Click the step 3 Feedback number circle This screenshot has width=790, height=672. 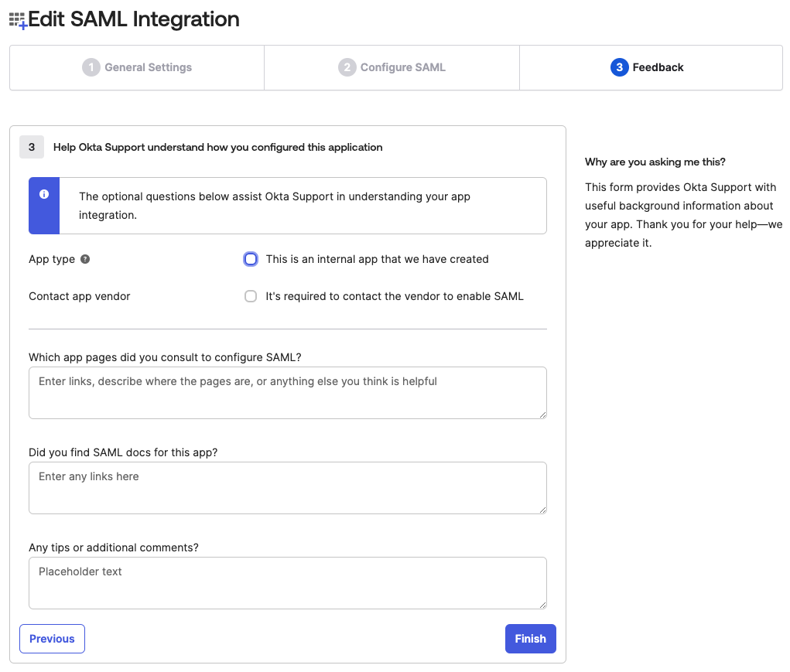coord(619,67)
